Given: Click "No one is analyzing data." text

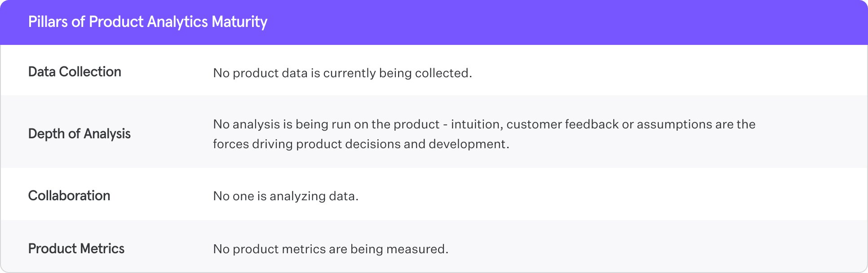Looking at the screenshot, I should click(x=286, y=196).
